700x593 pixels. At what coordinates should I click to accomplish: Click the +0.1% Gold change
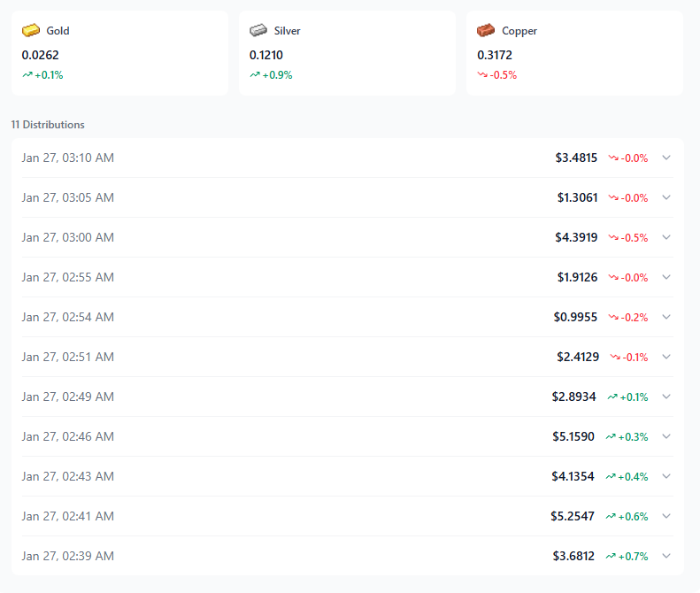click(49, 75)
